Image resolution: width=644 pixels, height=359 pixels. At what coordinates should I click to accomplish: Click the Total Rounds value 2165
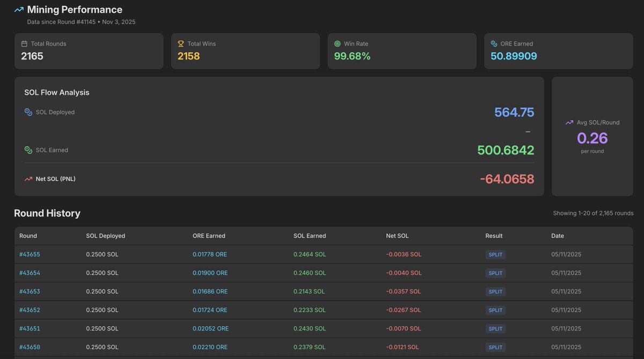(x=32, y=56)
